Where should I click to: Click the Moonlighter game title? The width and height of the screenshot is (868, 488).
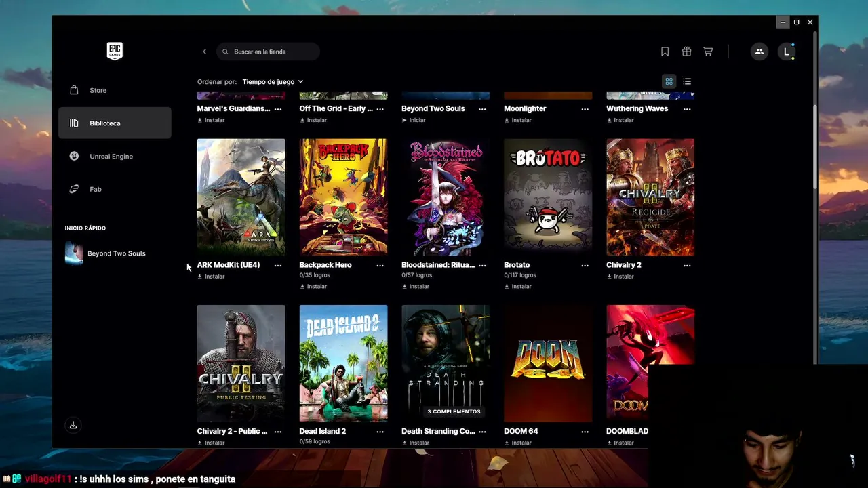pos(525,108)
